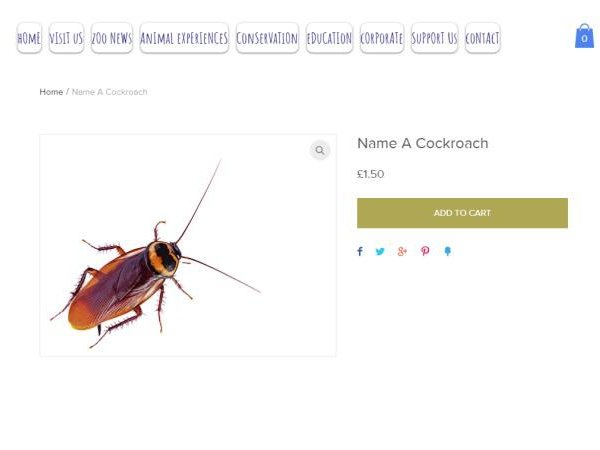Share product on Twitter

click(x=380, y=251)
